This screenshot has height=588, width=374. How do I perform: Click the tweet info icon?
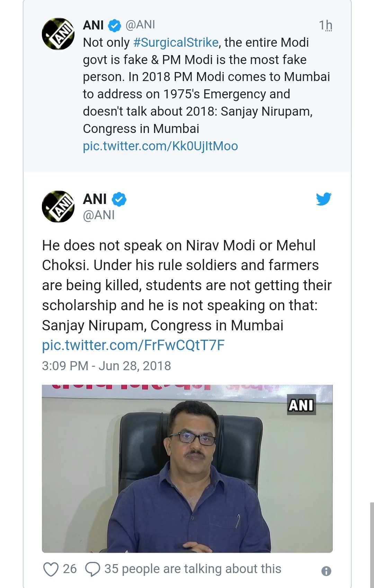click(x=326, y=571)
